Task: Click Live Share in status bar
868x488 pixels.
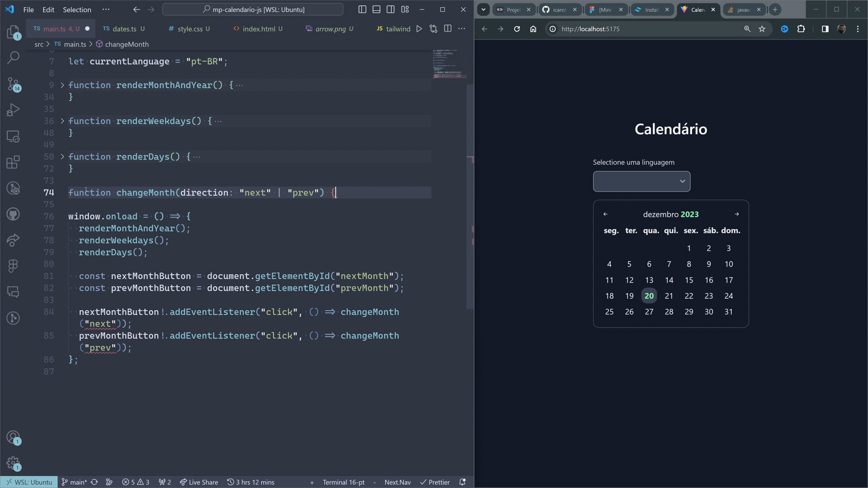Action: pyautogui.click(x=199, y=482)
